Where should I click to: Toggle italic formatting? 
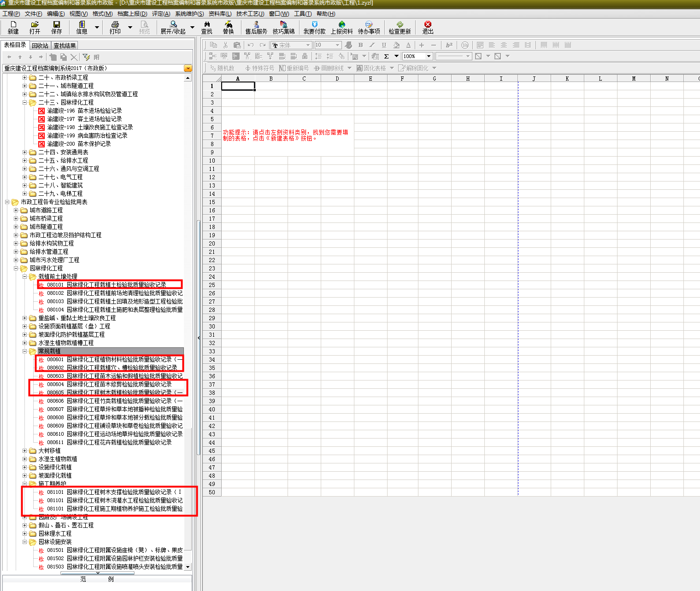(x=372, y=45)
